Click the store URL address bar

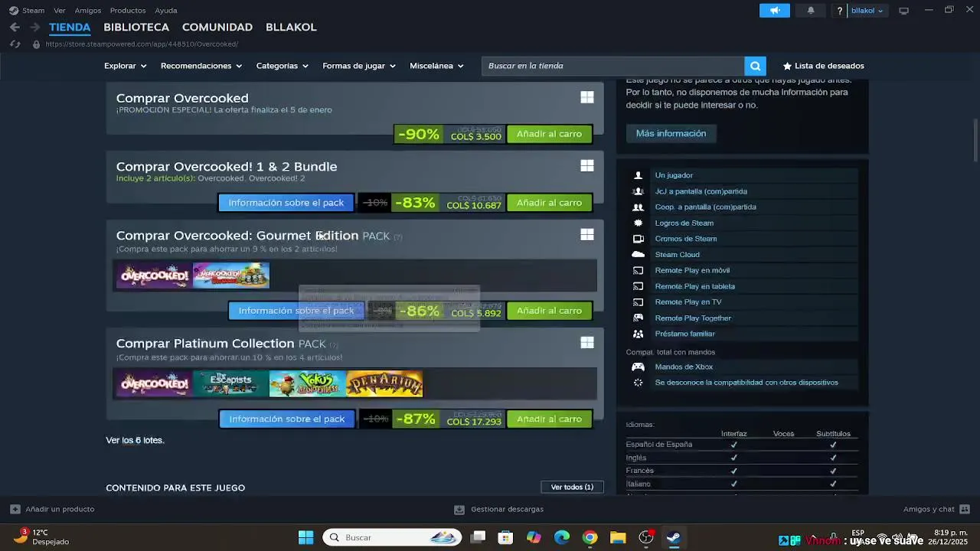(142, 44)
